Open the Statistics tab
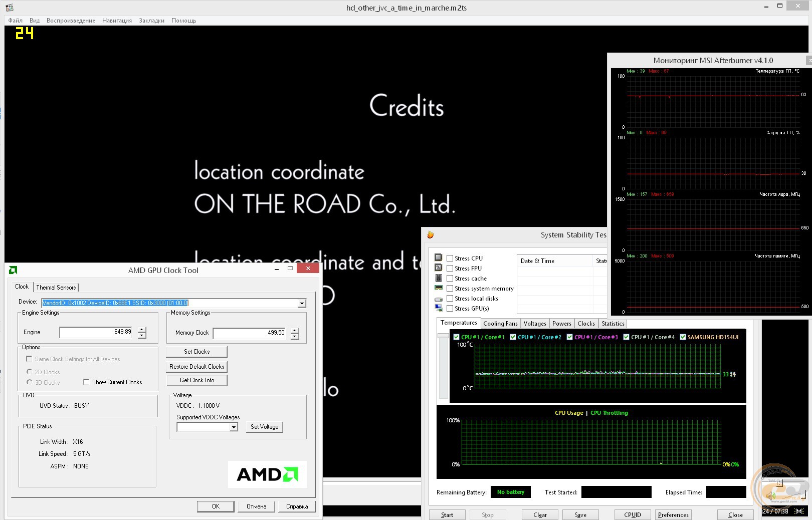The image size is (812, 520). tap(613, 324)
